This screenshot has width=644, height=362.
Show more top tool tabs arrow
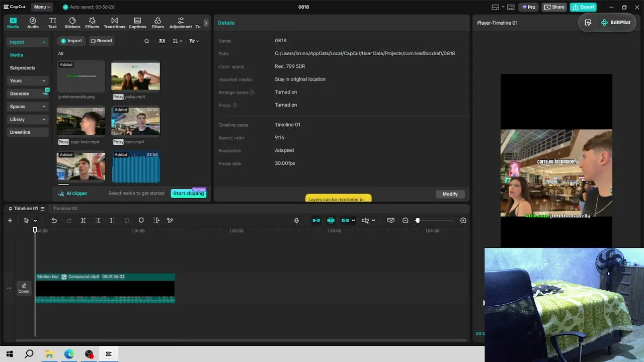pyautogui.click(x=206, y=23)
